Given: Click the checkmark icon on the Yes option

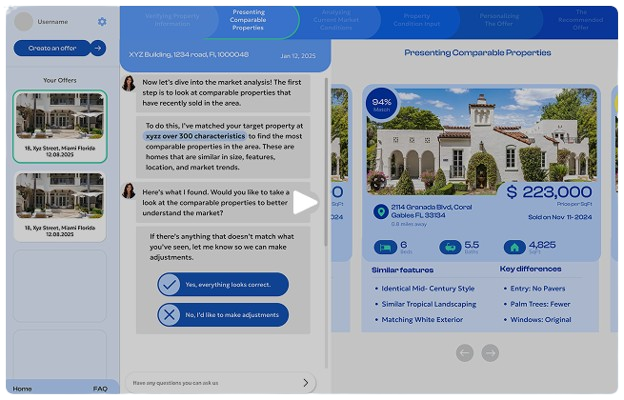Looking at the screenshot, I should 169,284.
